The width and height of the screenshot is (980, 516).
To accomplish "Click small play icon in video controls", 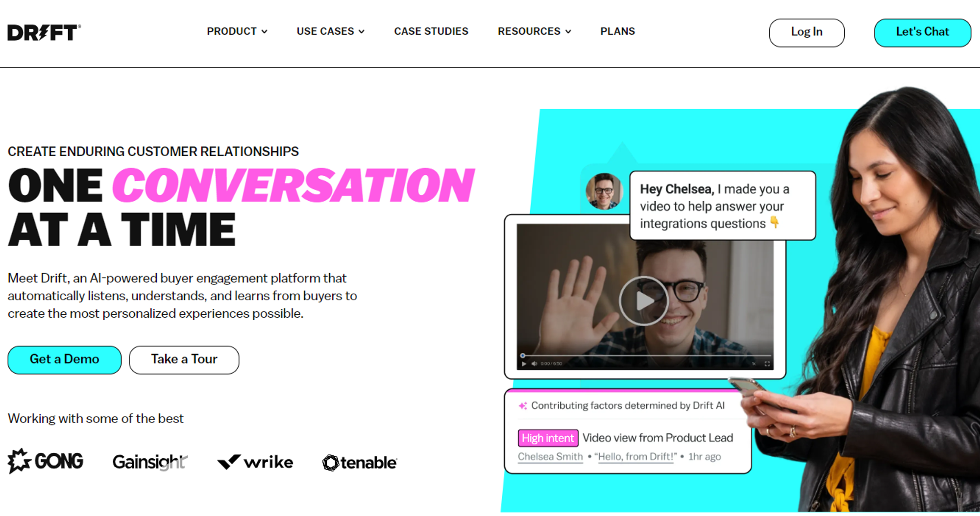I will click(x=524, y=364).
